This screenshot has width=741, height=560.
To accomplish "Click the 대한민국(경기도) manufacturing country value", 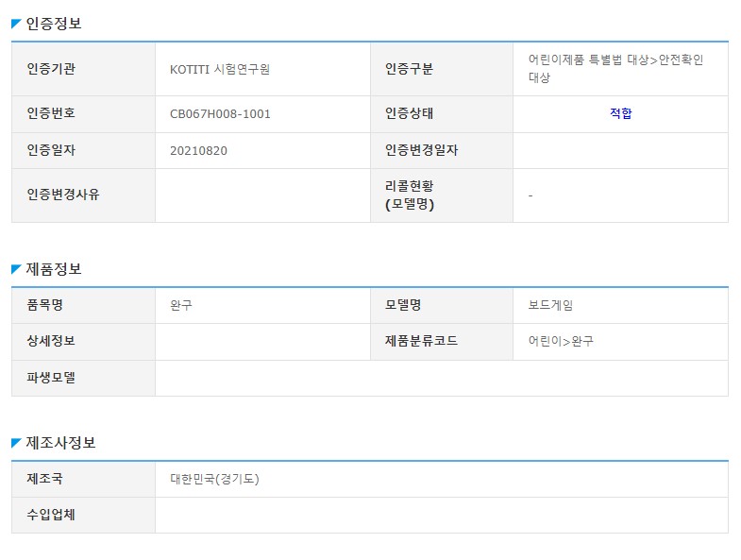I will [x=214, y=479].
